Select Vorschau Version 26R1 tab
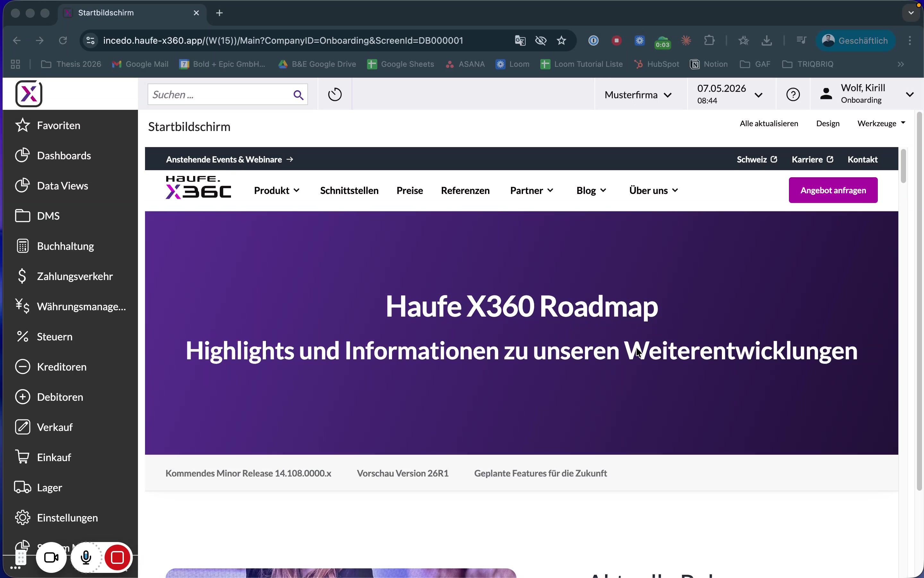This screenshot has width=924, height=578. click(x=402, y=473)
